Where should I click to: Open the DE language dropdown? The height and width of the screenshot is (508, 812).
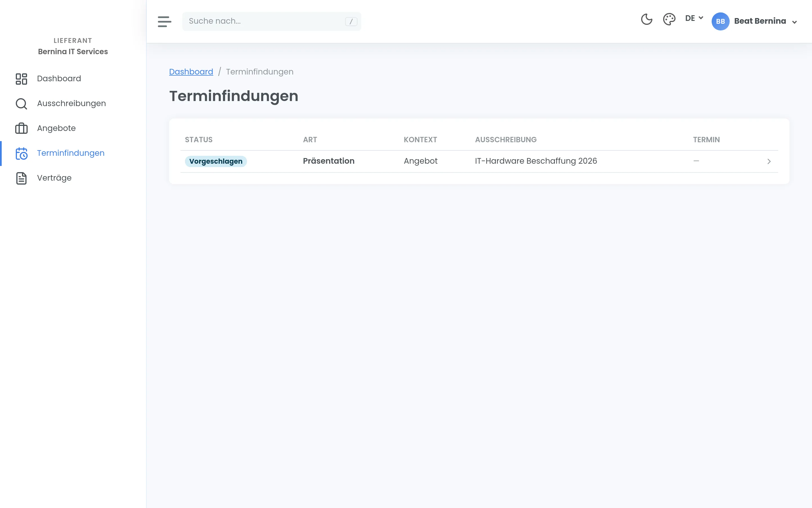click(694, 18)
